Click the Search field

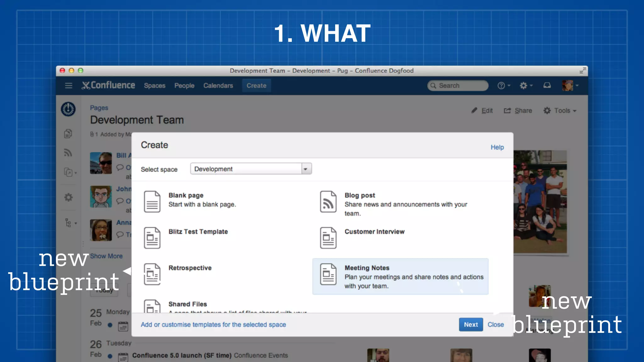pyautogui.click(x=458, y=85)
